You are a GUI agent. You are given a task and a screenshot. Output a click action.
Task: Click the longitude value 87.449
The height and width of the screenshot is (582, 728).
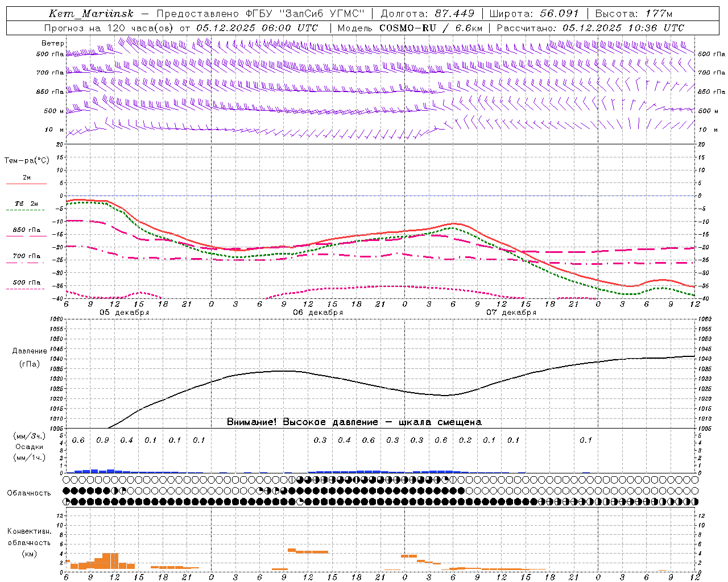[454, 14]
